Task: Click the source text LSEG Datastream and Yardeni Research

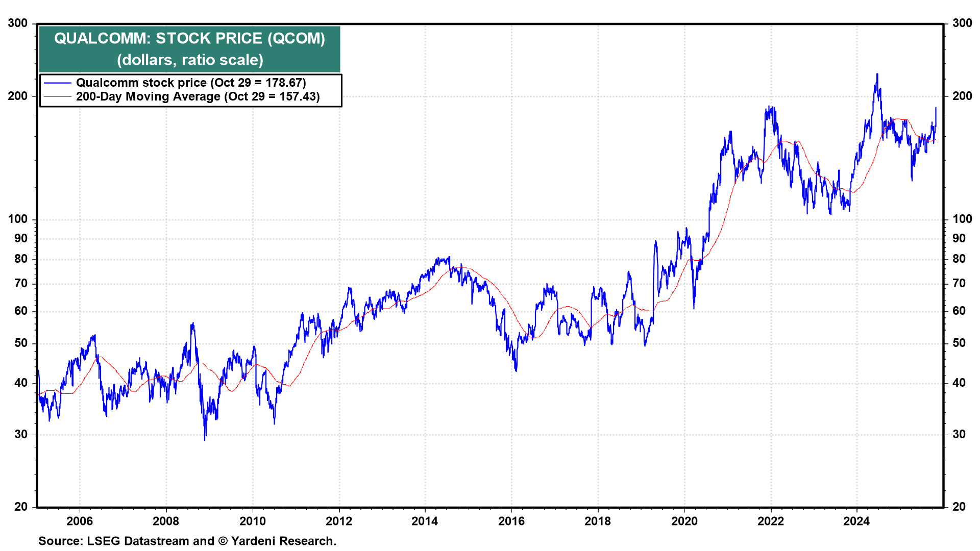Action: (x=187, y=541)
